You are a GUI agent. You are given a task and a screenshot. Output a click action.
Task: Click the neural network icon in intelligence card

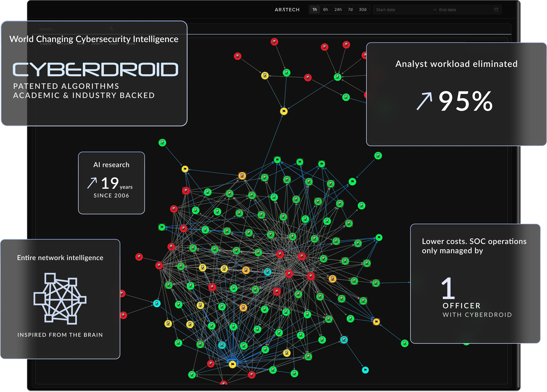pyautogui.click(x=60, y=298)
